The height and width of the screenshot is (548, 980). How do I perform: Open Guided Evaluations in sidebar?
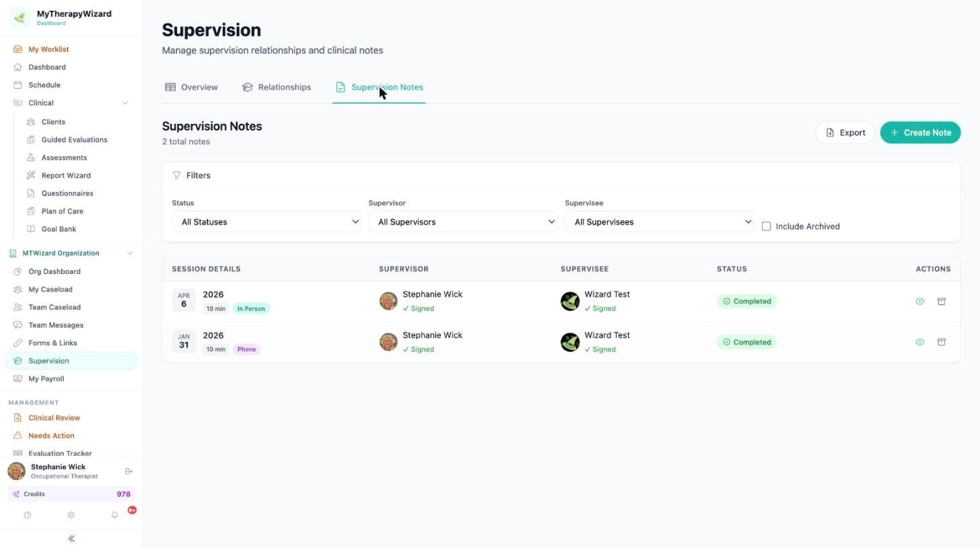tap(74, 140)
